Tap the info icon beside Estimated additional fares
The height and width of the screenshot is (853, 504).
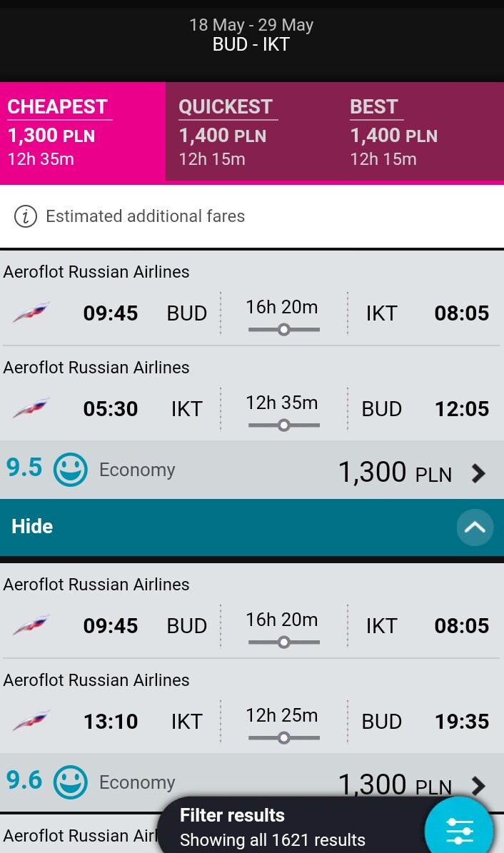pyautogui.click(x=26, y=216)
